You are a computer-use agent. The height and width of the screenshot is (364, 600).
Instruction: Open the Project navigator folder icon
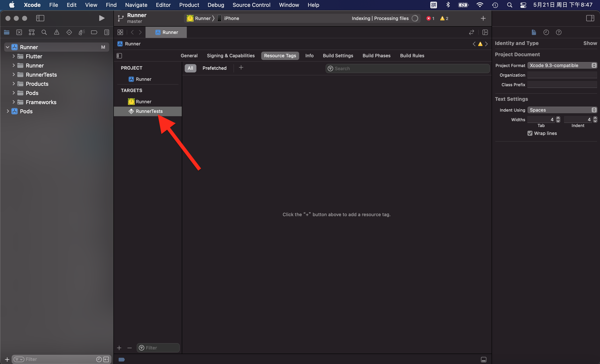7,32
